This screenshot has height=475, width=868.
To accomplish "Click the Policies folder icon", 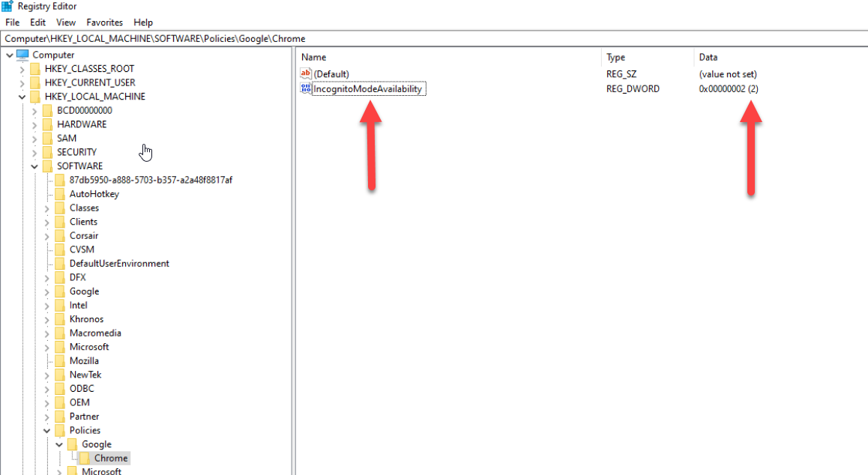I will [60, 430].
